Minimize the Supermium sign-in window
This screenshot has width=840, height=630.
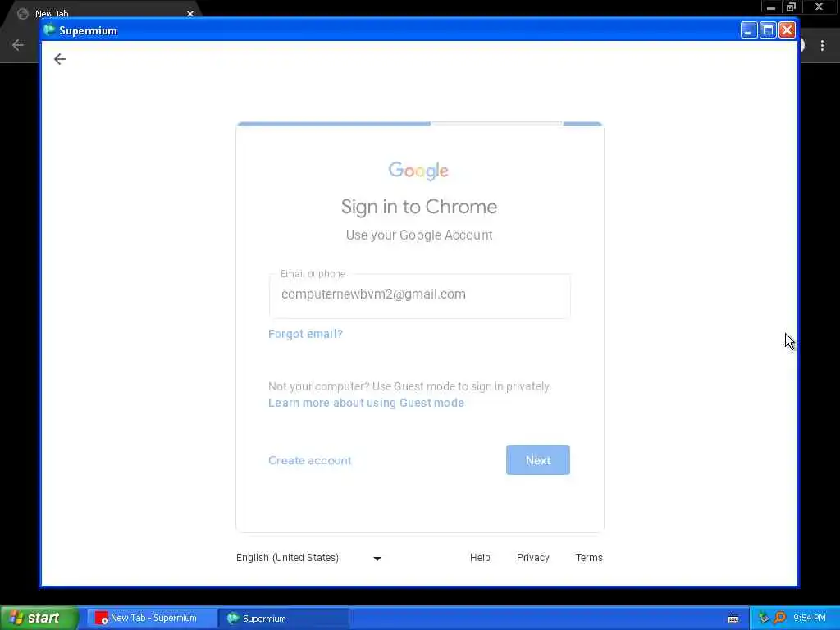coord(749,30)
